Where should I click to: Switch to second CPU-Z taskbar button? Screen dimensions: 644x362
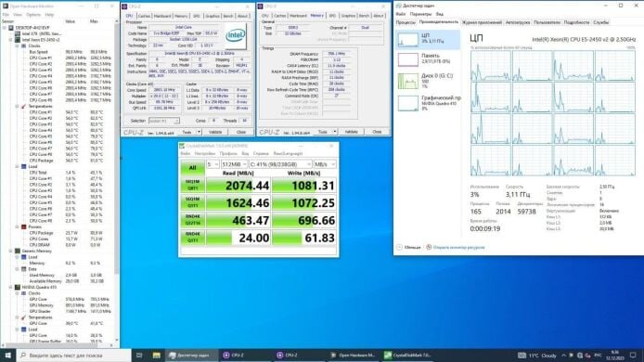point(299,355)
